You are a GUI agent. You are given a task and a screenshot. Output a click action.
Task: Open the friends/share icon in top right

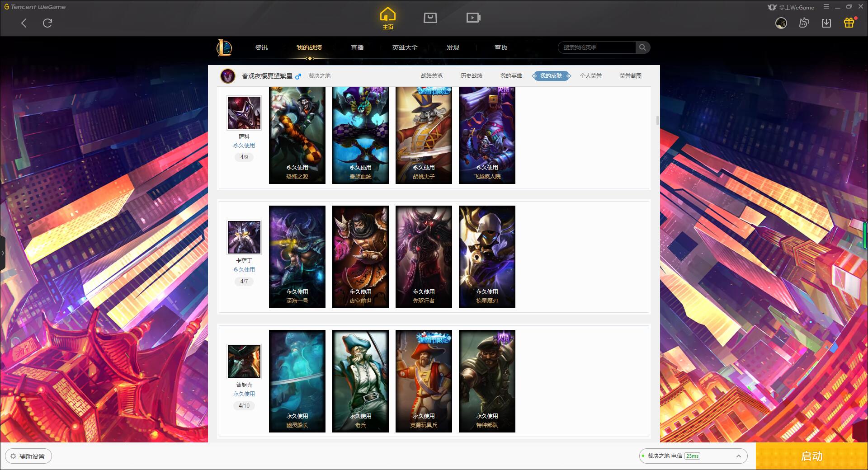coord(804,23)
